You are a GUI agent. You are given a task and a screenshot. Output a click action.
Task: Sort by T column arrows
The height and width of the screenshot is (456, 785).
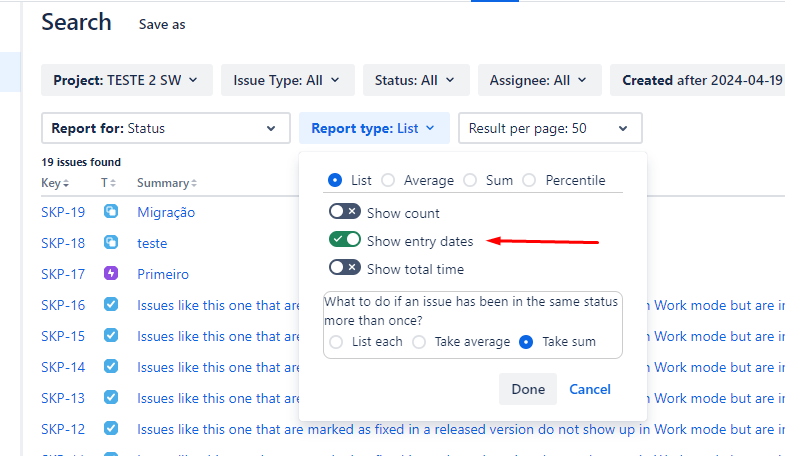coord(113,183)
